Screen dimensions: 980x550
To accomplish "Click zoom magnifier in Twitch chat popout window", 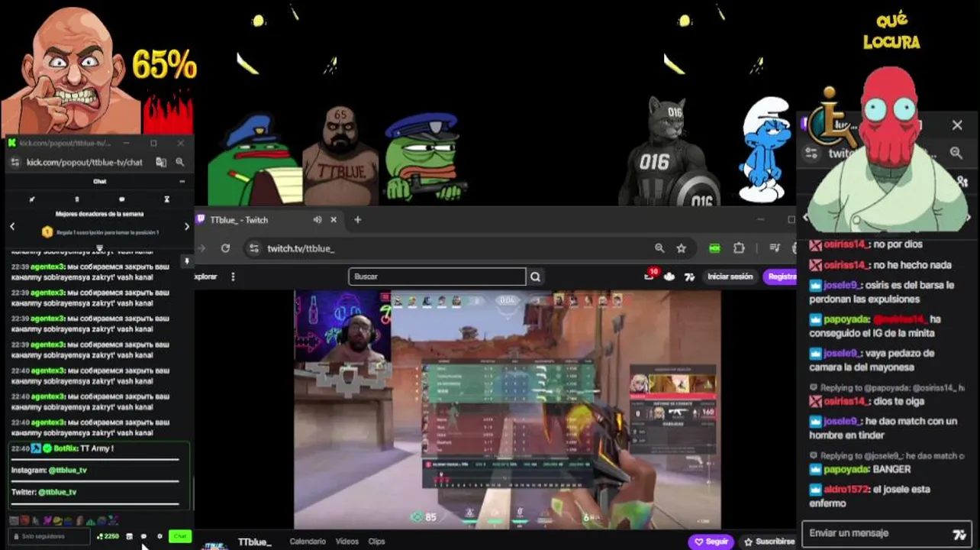I will (x=956, y=153).
